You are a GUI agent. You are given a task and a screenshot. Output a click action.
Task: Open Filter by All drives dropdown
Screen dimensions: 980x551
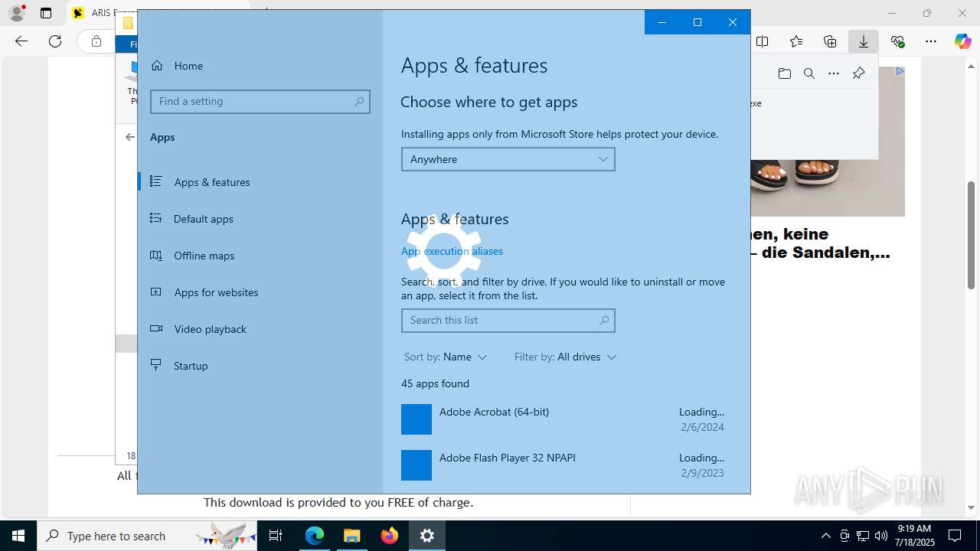(566, 357)
